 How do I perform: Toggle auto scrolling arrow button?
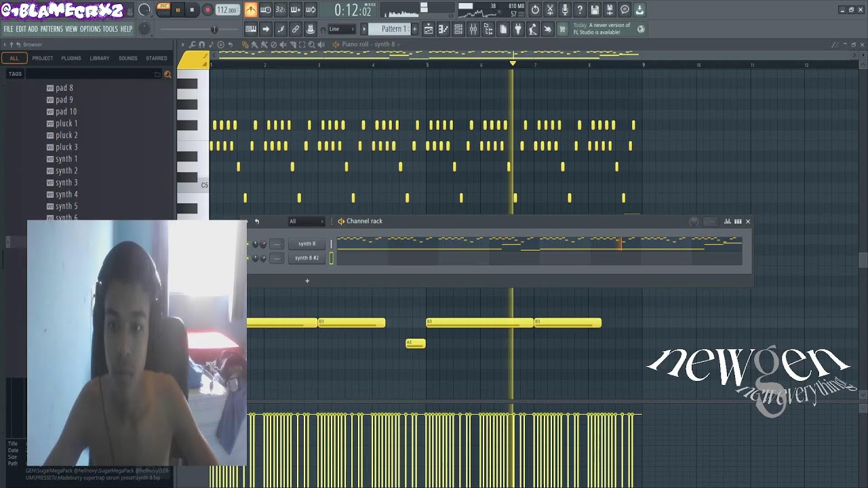[266, 29]
